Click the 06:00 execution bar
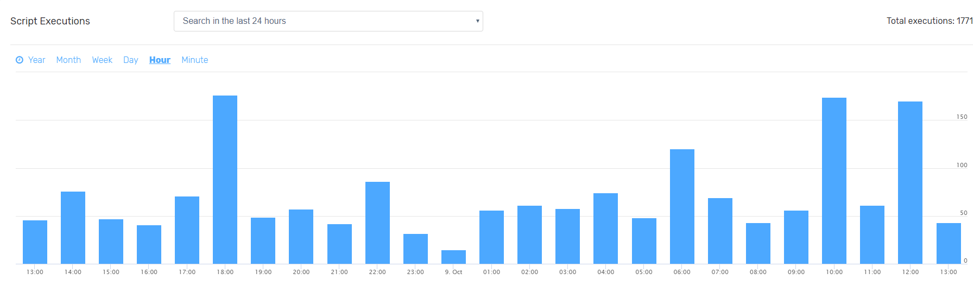Image resolution: width=980 pixels, height=292 pixels. tap(682, 206)
